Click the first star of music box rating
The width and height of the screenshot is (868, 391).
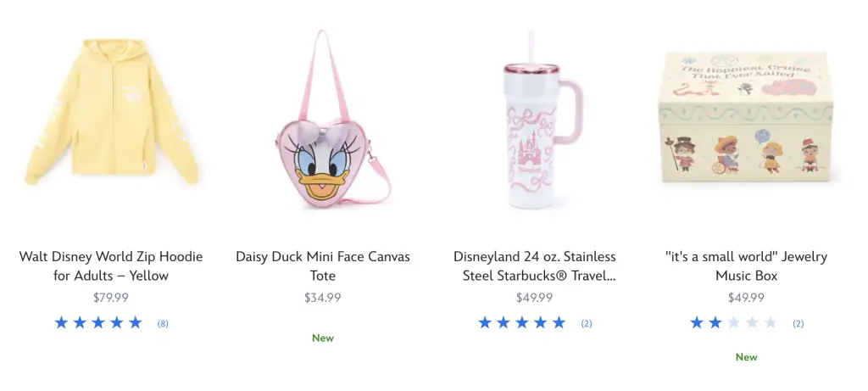(697, 322)
